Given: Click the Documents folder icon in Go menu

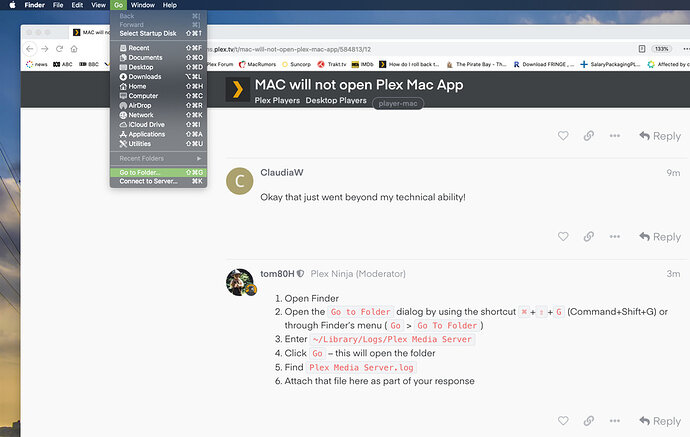Looking at the screenshot, I should 123,58.
